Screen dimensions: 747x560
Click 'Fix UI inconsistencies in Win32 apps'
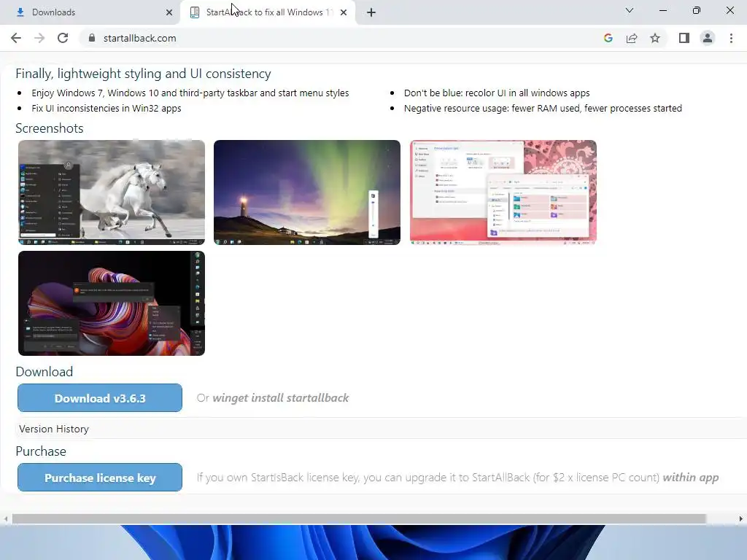point(107,108)
